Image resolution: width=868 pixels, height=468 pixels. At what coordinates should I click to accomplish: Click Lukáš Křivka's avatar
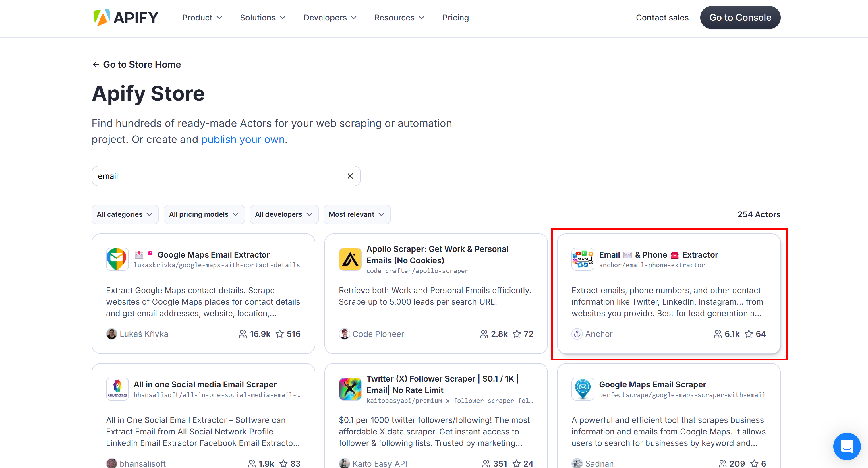[x=111, y=334]
